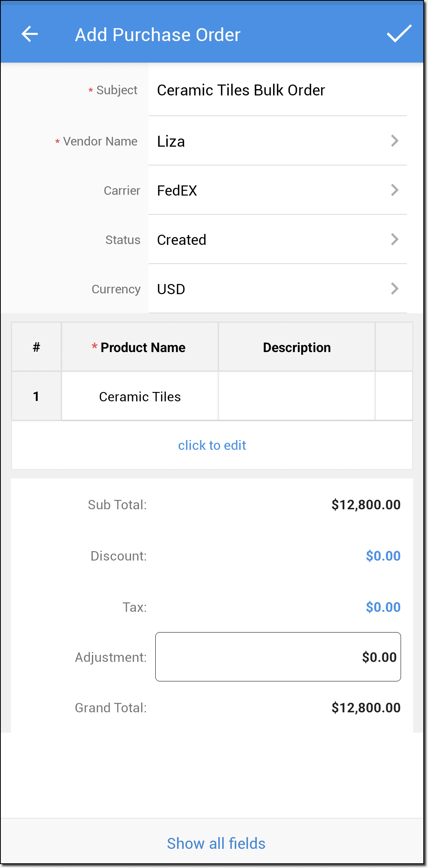
Task: Tap the blue Discount amount
Action: point(383,556)
